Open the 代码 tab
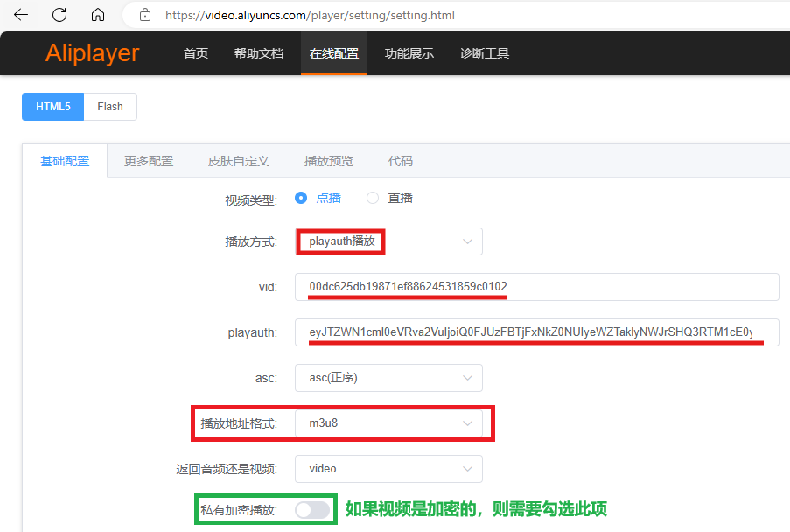This screenshot has width=790, height=532. click(x=400, y=161)
